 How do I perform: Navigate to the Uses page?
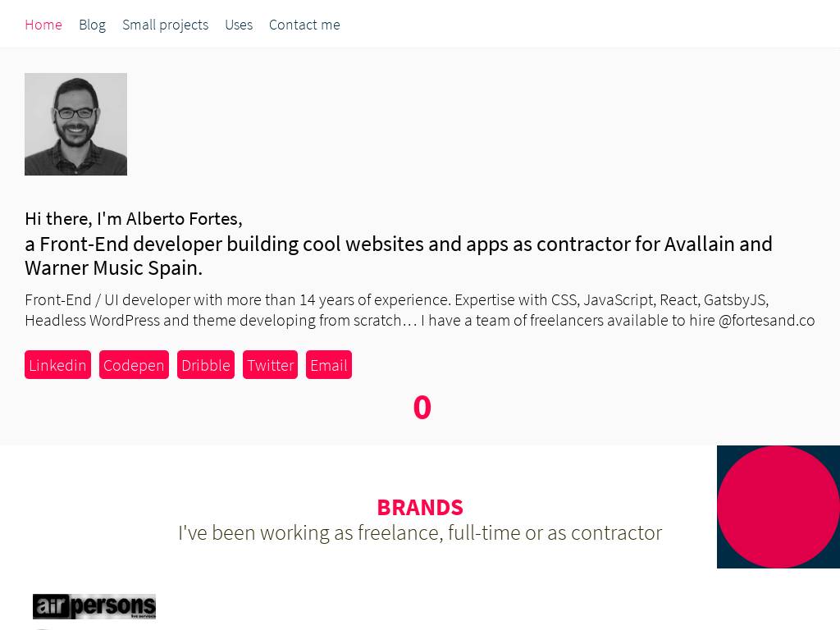tap(239, 25)
